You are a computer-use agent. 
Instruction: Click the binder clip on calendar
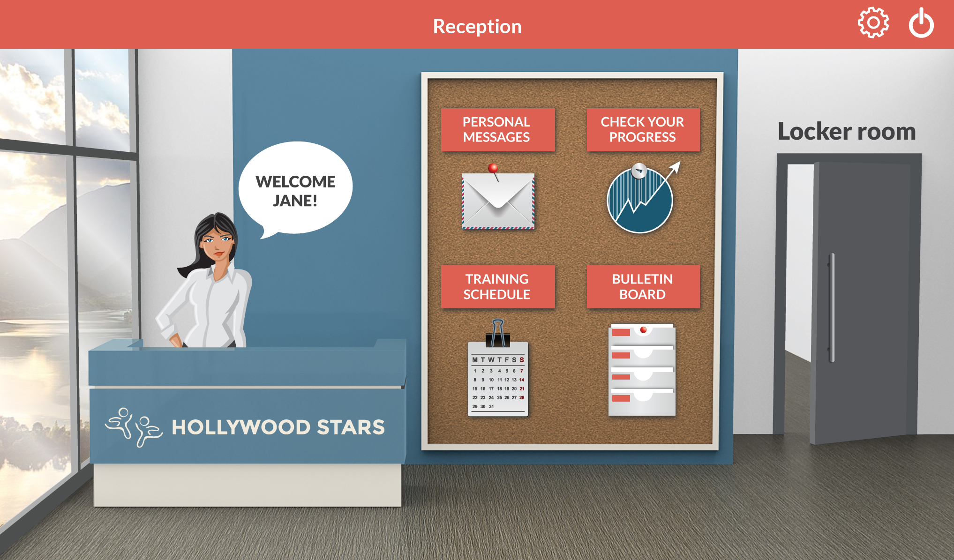coord(498,333)
